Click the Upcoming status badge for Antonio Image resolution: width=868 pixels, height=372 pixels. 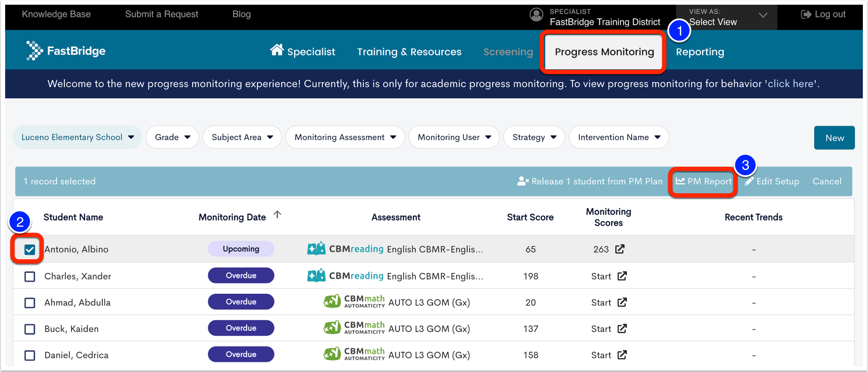pyautogui.click(x=241, y=249)
